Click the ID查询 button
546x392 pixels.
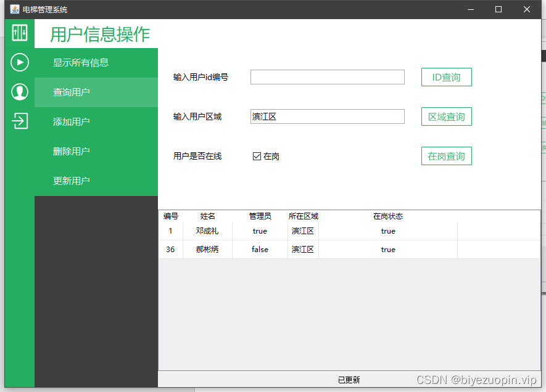446,76
